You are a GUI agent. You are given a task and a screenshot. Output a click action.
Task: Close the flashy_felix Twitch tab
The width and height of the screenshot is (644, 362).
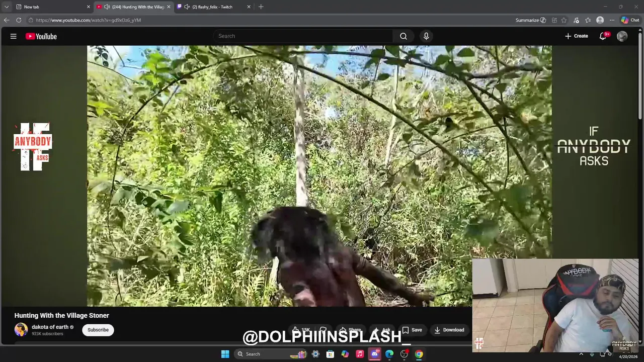(x=249, y=7)
